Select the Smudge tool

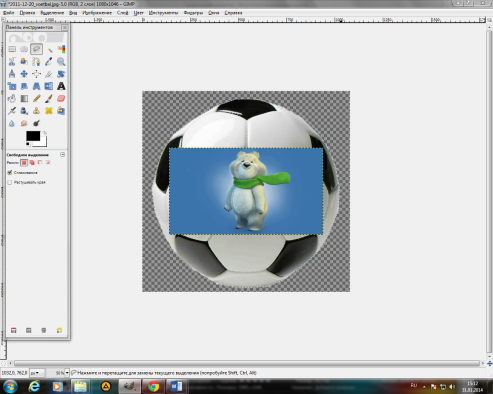coord(24,123)
